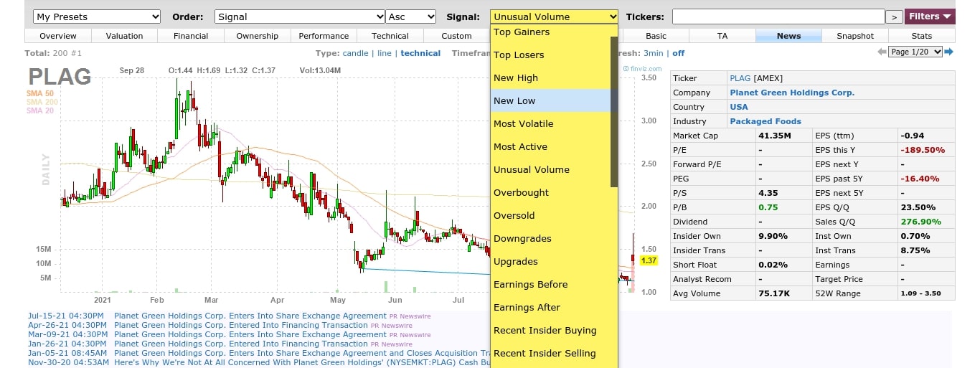Pick Recent Insider Buying signal option

click(x=545, y=331)
